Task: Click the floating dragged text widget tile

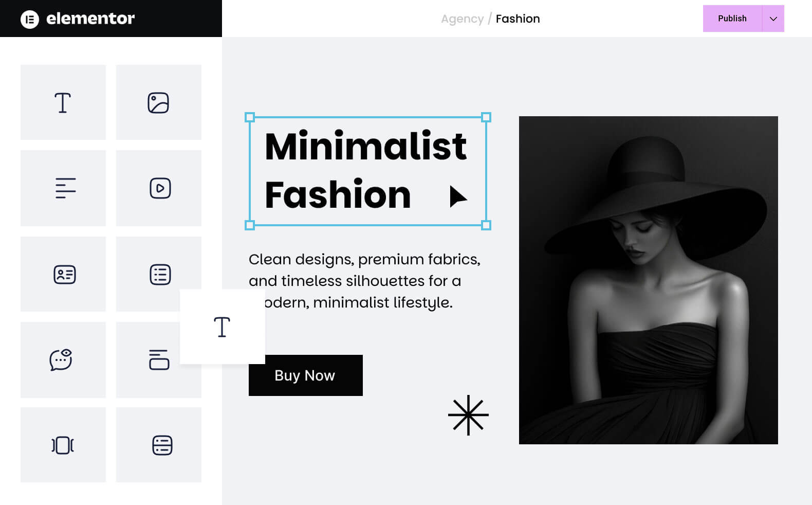Action: pos(223,327)
